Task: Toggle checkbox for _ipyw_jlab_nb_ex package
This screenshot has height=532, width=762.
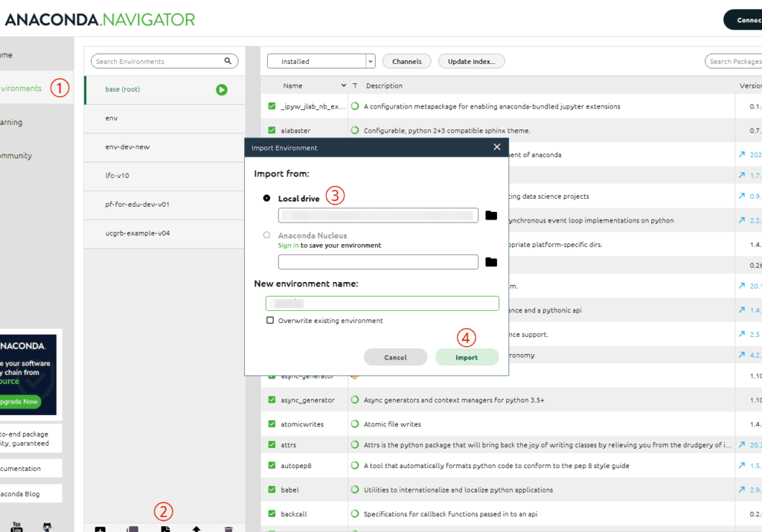Action: pos(272,106)
